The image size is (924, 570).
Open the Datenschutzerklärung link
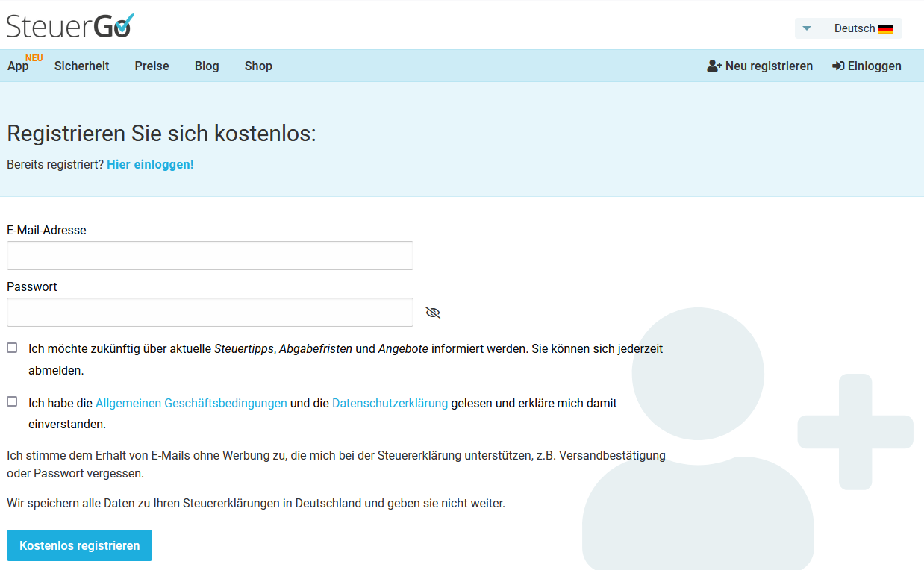pyautogui.click(x=390, y=403)
